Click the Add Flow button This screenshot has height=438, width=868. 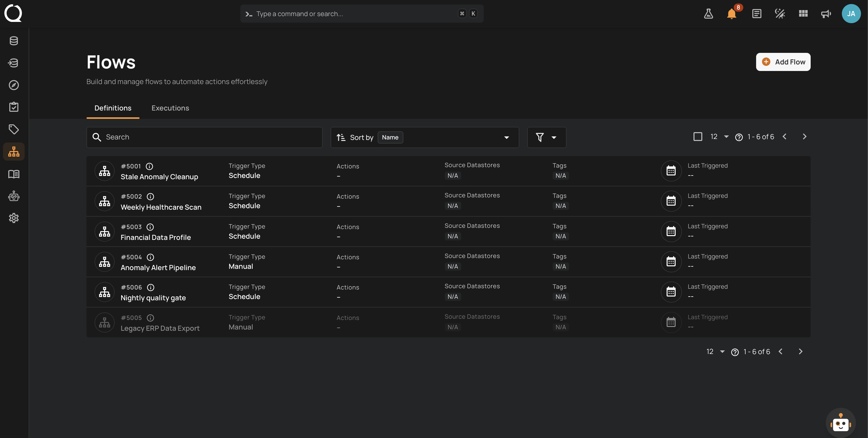tap(783, 62)
